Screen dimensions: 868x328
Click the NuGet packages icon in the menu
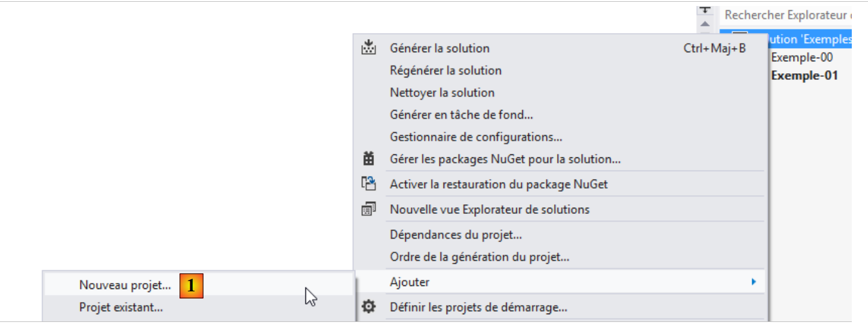369,159
